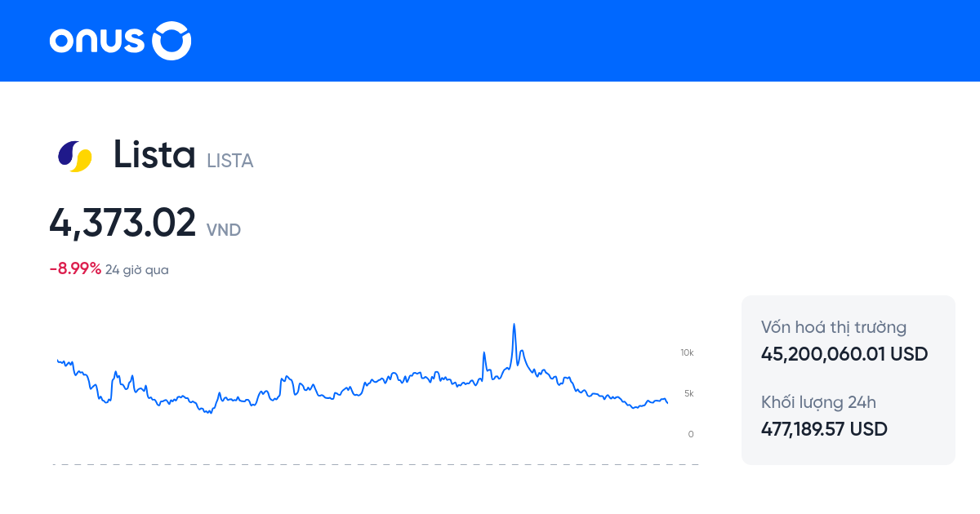Click the 477,189.57 USD volume value
The width and height of the screenshot is (980, 514).
point(824,429)
